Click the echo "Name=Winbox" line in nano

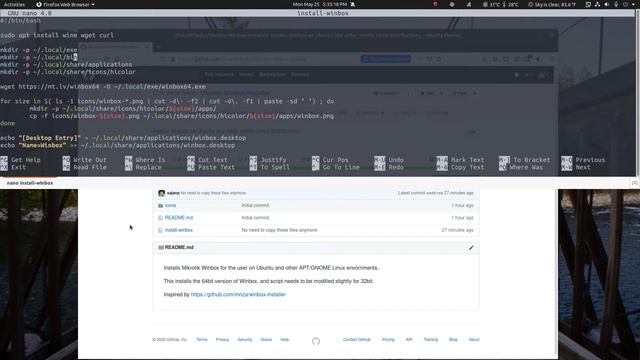[x=118, y=145]
